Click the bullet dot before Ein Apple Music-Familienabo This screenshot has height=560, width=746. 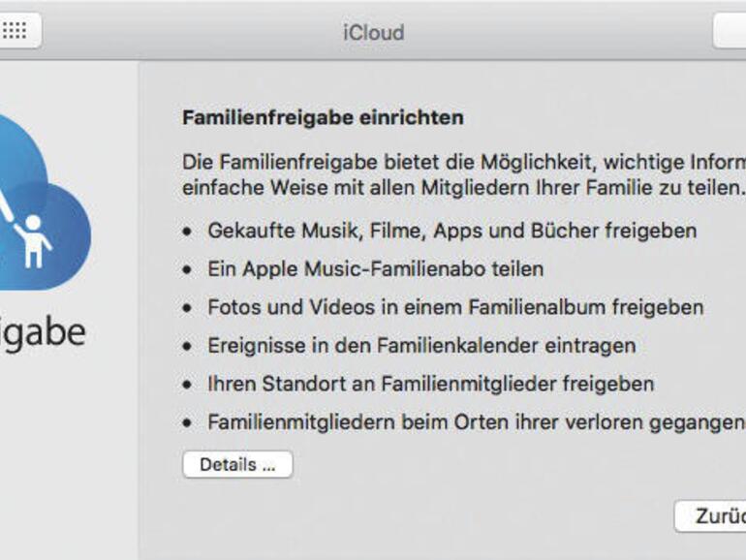[x=188, y=270]
